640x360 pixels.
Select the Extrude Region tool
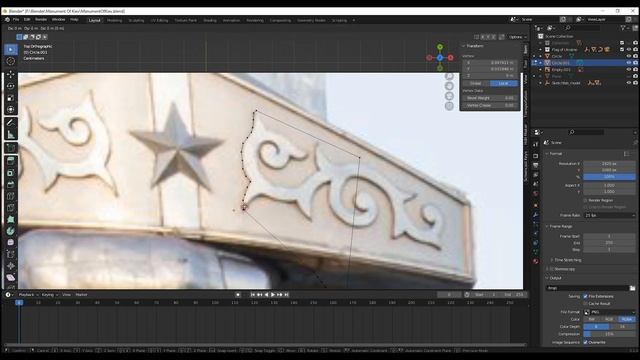[x=11, y=160]
